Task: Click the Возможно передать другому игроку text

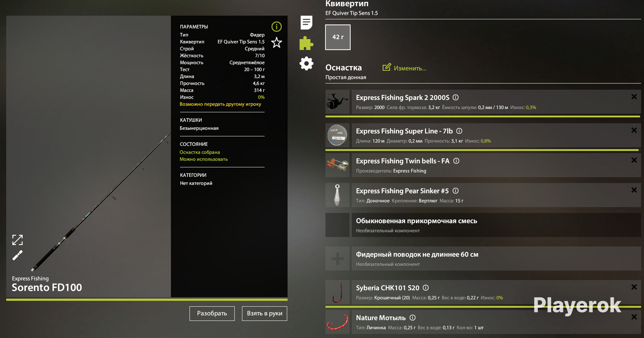Action: click(220, 104)
